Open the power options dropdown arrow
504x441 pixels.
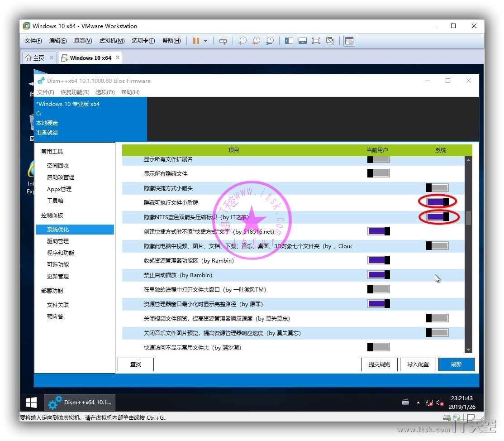(x=206, y=41)
